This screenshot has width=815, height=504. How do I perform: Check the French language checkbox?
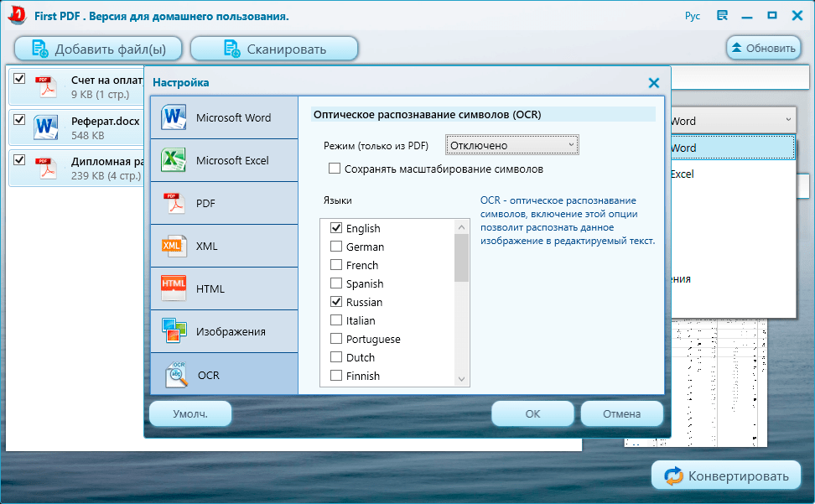click(336, 264)
